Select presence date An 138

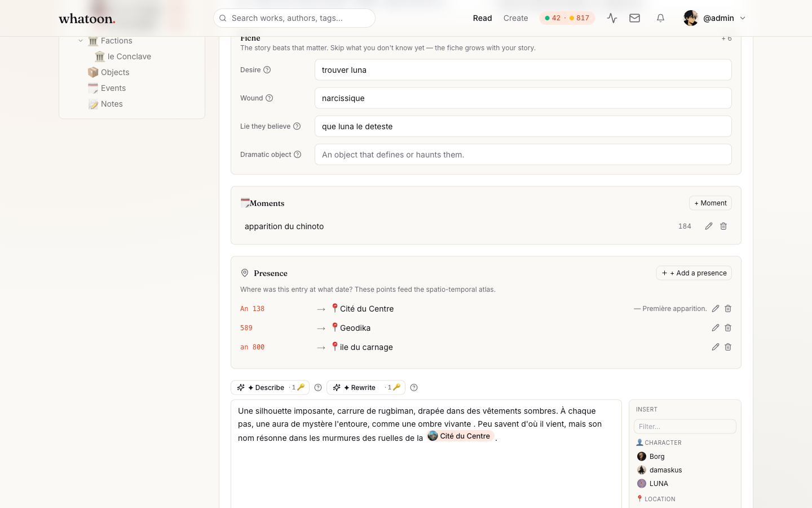252,309
